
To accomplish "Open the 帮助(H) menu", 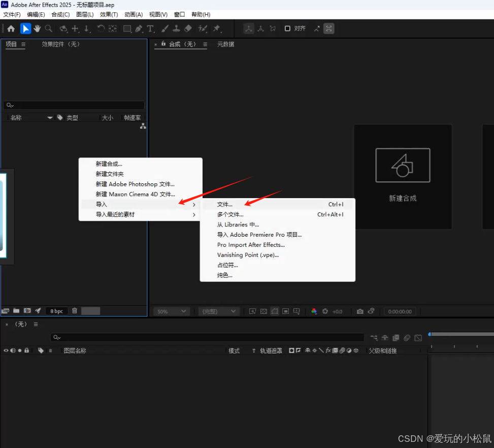I will (201, 15).
